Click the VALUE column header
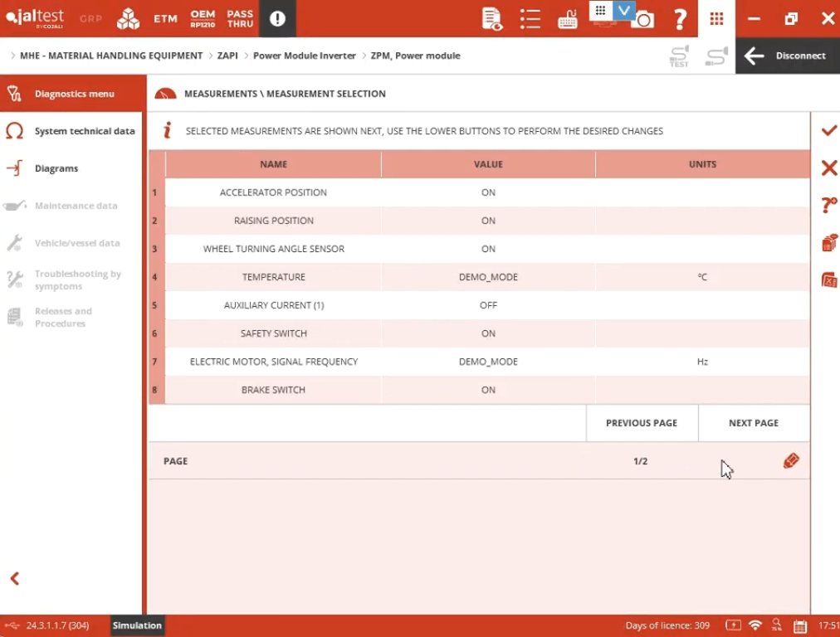Screen dimensions: 840x637 point(488,164)
